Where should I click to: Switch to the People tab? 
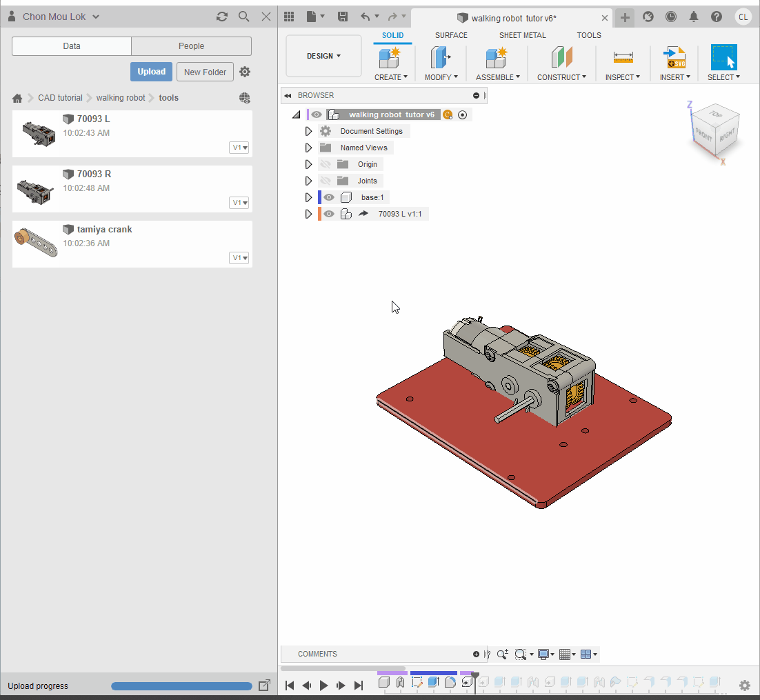coord(191,46)
